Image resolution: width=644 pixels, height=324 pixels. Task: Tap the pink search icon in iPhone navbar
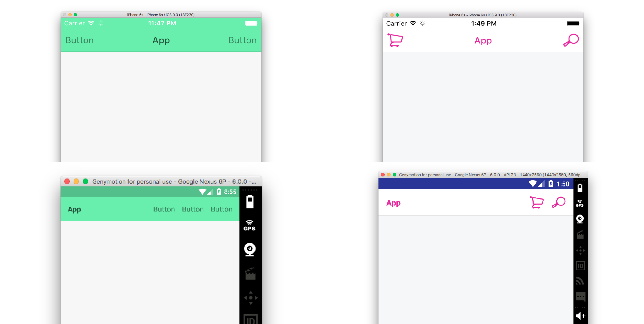(571, 40)
